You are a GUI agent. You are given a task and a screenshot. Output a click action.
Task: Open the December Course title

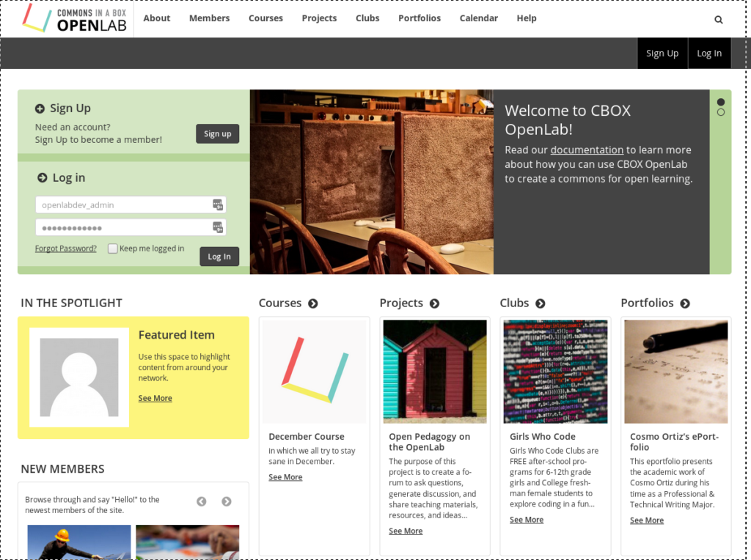[x=307, y=437]
